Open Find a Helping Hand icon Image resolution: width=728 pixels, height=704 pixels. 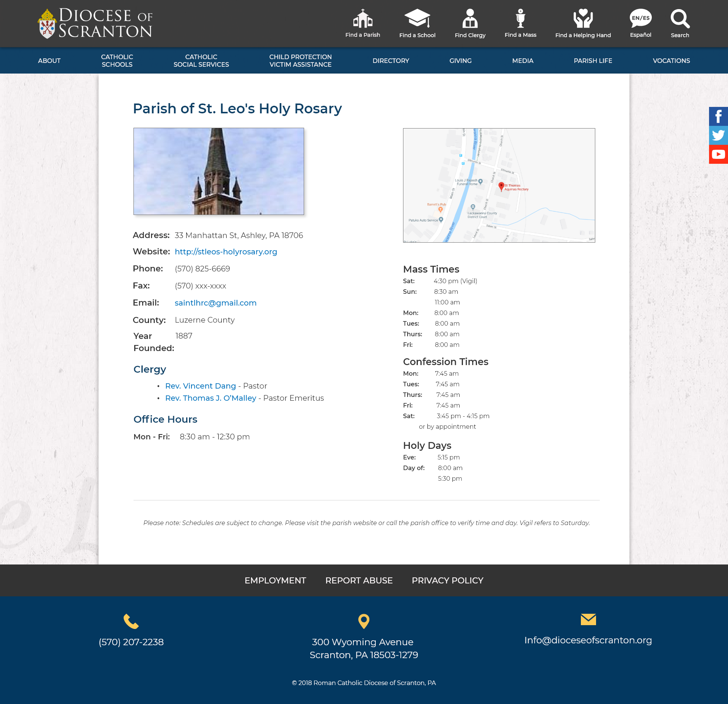(583, 19)
